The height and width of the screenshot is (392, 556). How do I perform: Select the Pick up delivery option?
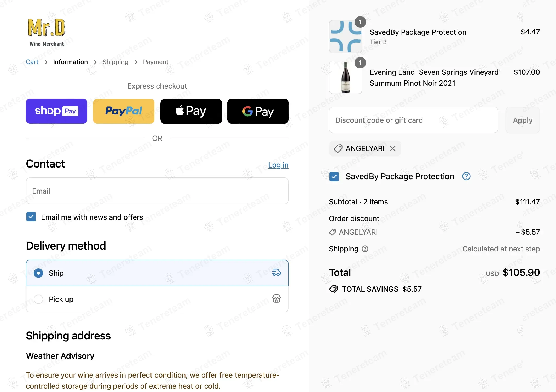[38, 299]
